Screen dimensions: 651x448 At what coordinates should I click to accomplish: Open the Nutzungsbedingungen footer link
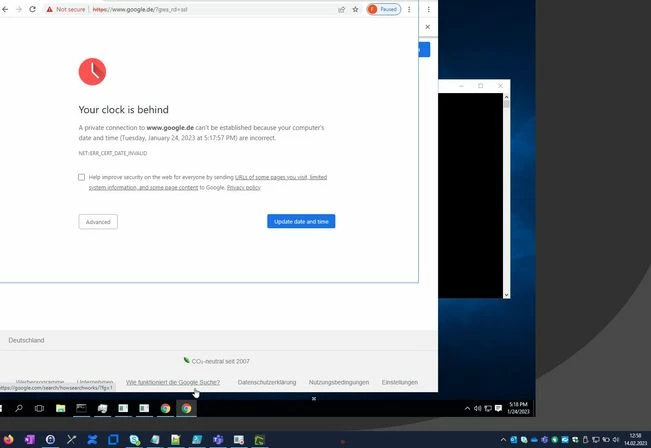coord(339,382)
